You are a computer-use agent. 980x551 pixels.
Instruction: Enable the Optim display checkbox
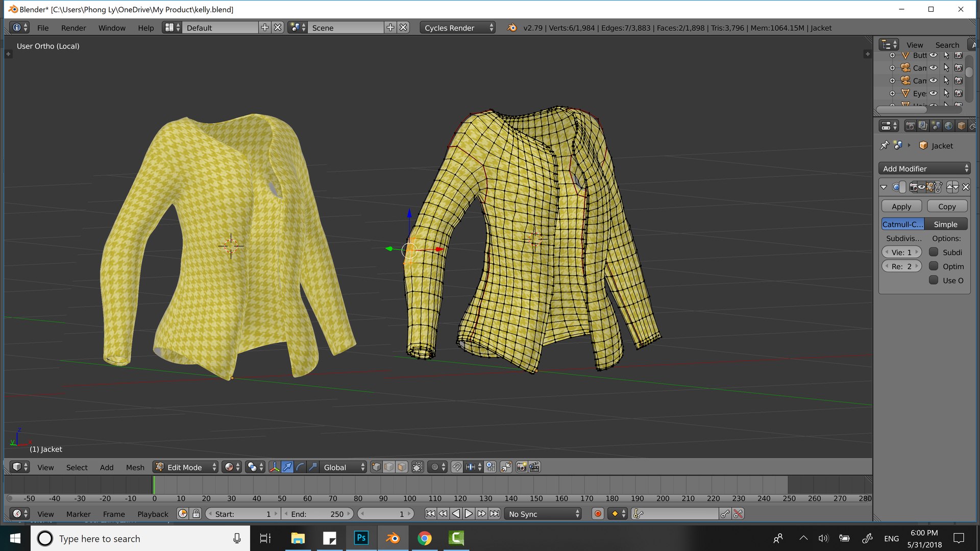[934, 266]
